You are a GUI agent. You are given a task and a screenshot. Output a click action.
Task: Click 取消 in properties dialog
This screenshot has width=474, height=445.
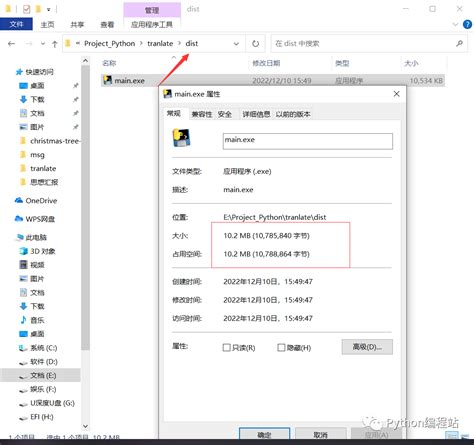point(321,434)
